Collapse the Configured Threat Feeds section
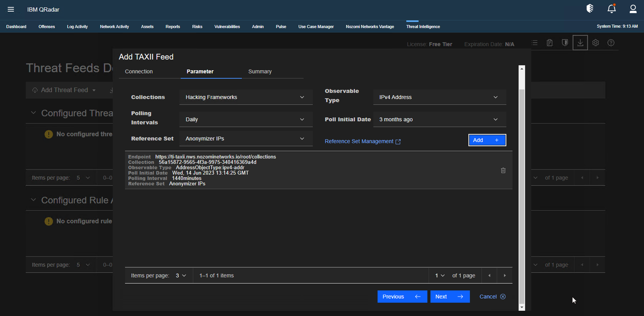Viewport: 644px width, 316px height. [33, 113]
